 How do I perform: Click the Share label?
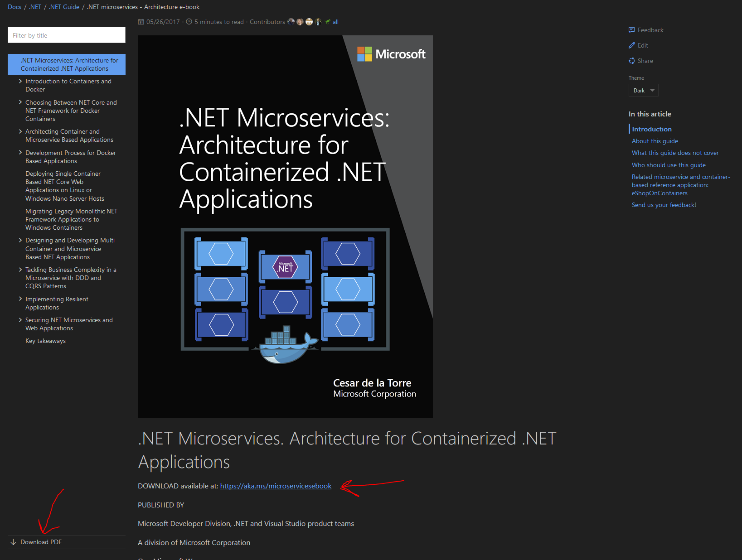coord(645,61)
